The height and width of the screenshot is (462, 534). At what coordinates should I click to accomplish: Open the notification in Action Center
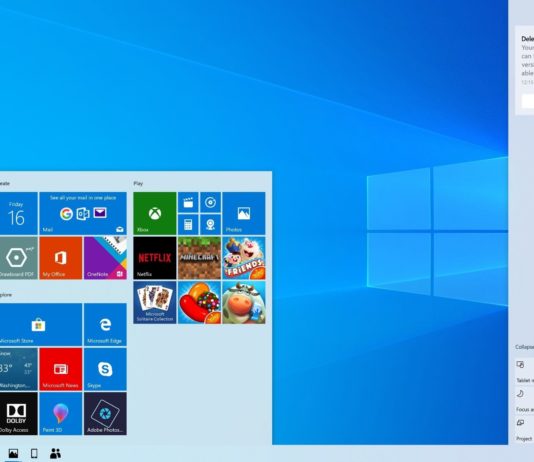[x=524, y=70]
